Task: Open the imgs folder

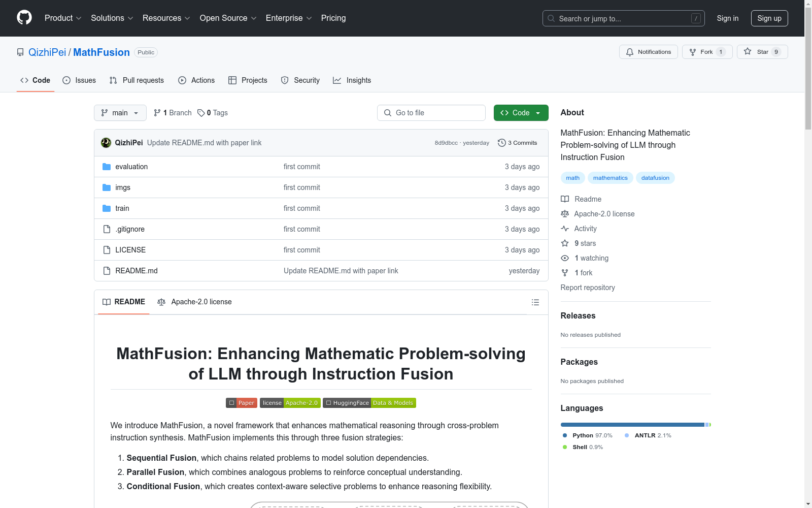Action: coord(123,187)
